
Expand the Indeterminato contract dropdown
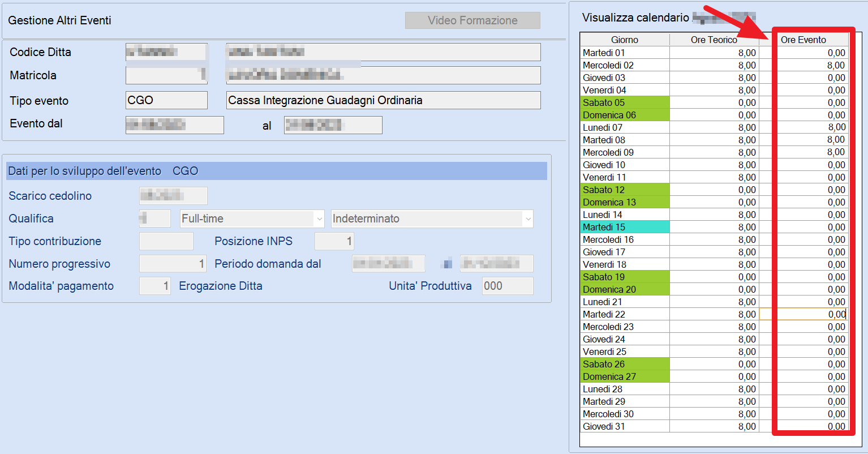click(x=432, y=219)
